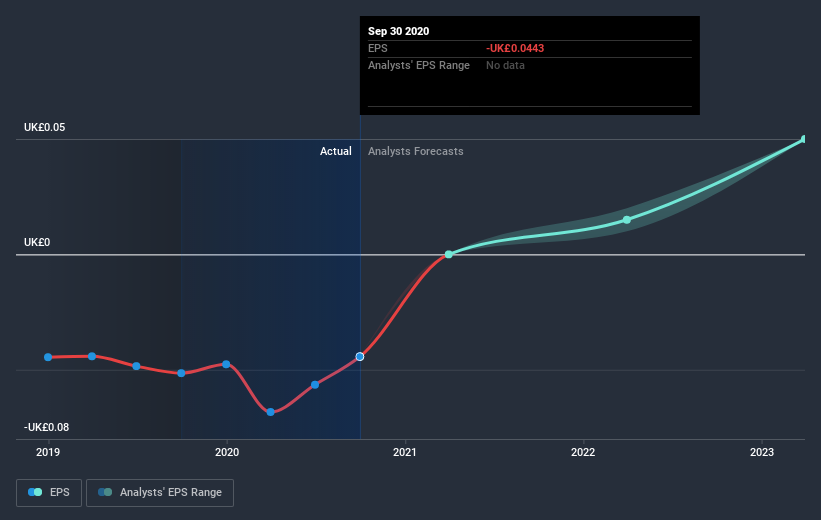The height and width of the screenshot is (520, 821).
Task: Click the 2022 x-axis label
Action: pos(583,452)
